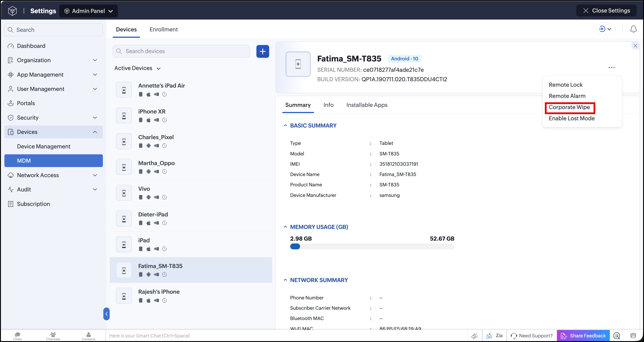Click the add device plus button
Screen dimensions: 644x342
pyautogui.click(x=263, y=51)
